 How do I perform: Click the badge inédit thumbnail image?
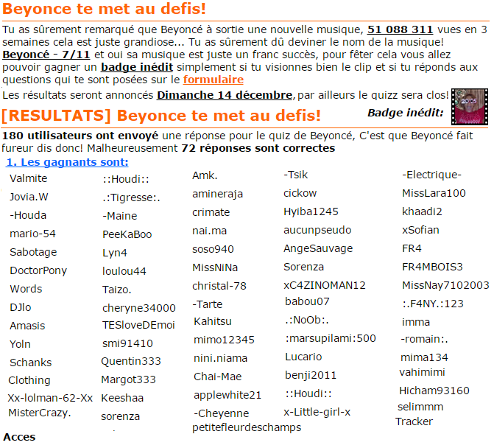[x=470, y=107]
